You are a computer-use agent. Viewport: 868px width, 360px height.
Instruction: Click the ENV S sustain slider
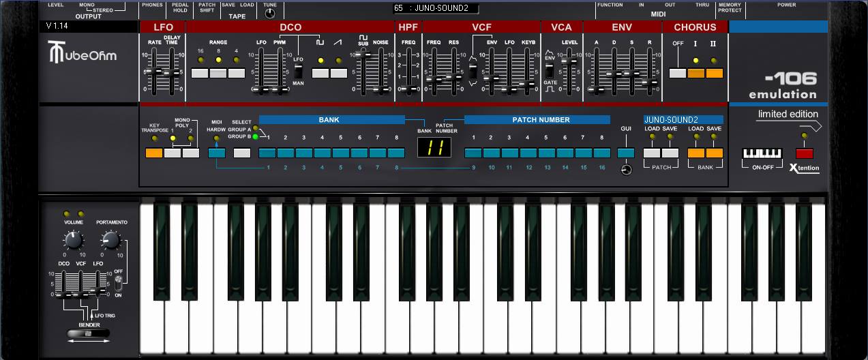tap(632, 72)
